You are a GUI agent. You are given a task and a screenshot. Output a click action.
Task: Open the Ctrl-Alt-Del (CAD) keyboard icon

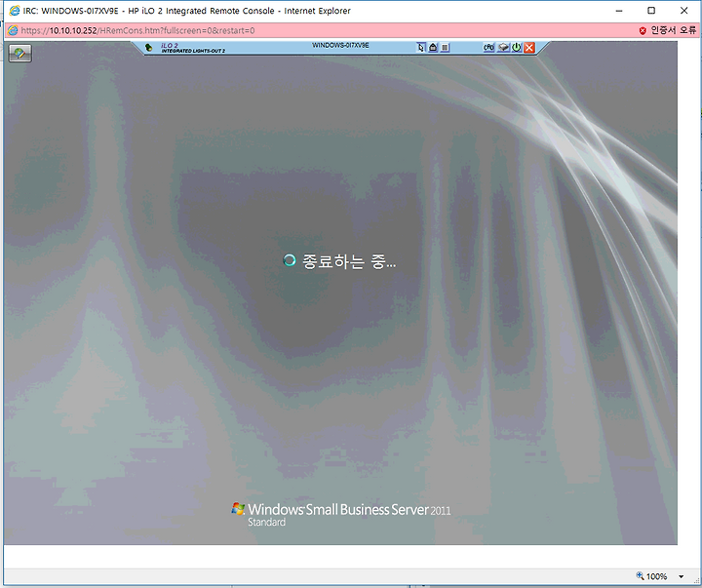coord(488,47)
